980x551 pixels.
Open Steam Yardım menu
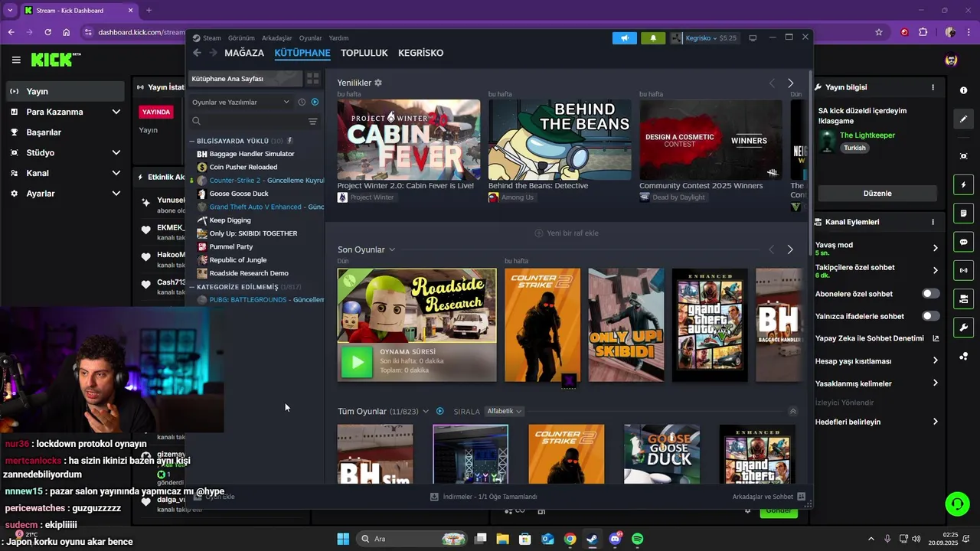[338, 37]
